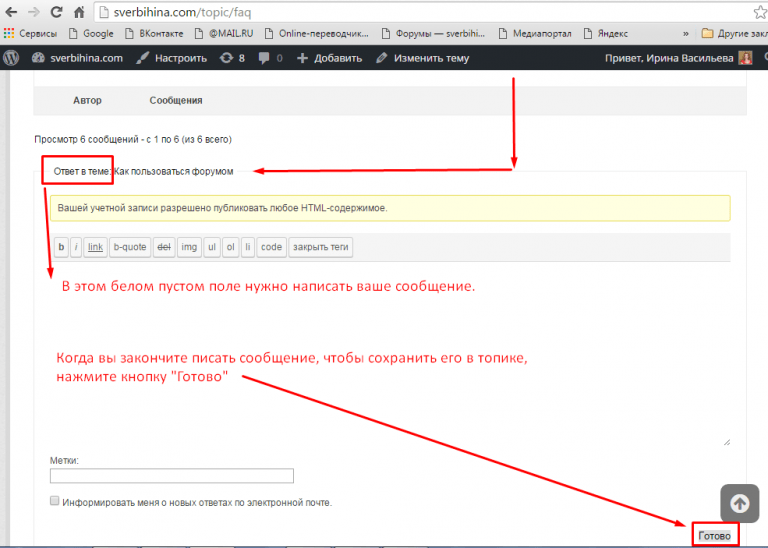Viewport: 768px width, 548px height.
Task: Open comments bubble in admin bar
Action: (x=270, y=58)
